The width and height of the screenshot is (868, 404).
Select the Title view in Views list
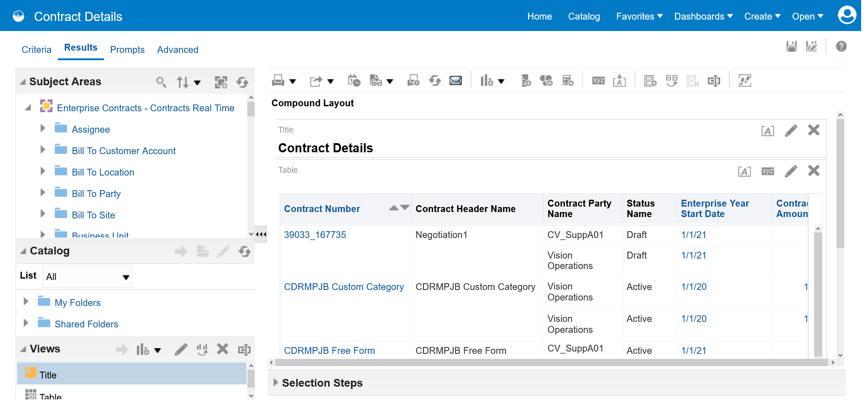48,375
